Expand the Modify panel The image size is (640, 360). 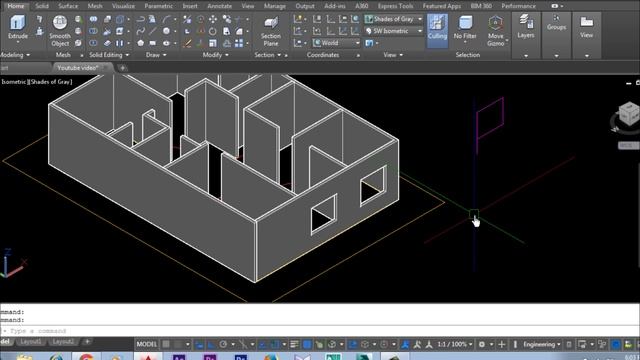pos(216,55)
